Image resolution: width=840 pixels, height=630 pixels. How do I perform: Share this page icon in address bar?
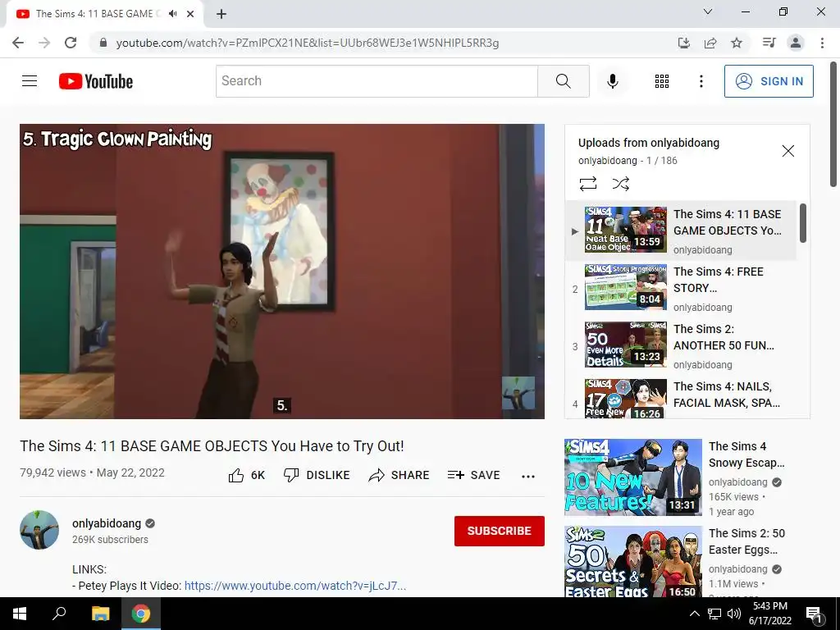[710, 43]
